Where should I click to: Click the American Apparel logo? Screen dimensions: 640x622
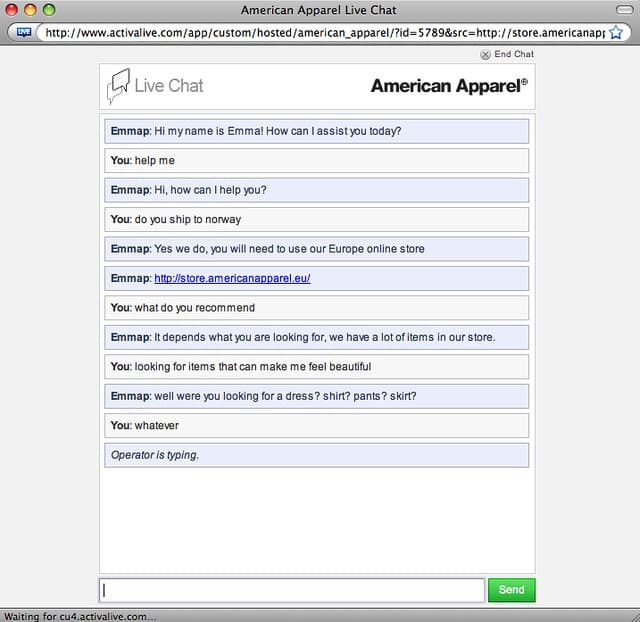(x=449, y=86)
